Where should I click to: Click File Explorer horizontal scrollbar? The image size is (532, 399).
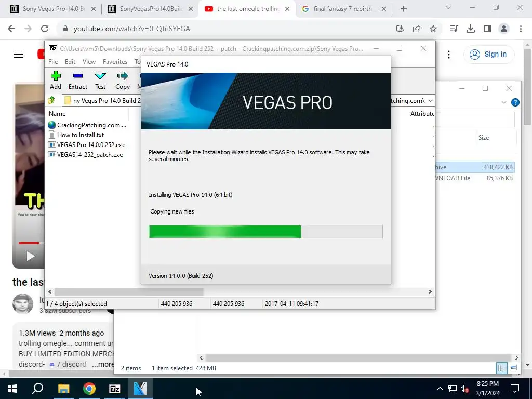point(358,357)
